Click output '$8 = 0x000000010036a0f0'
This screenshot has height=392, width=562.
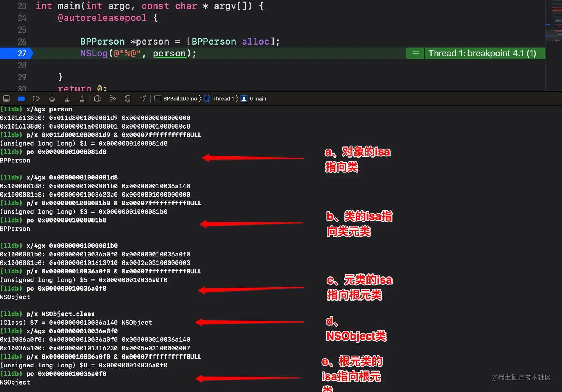(x=123, y=365)
